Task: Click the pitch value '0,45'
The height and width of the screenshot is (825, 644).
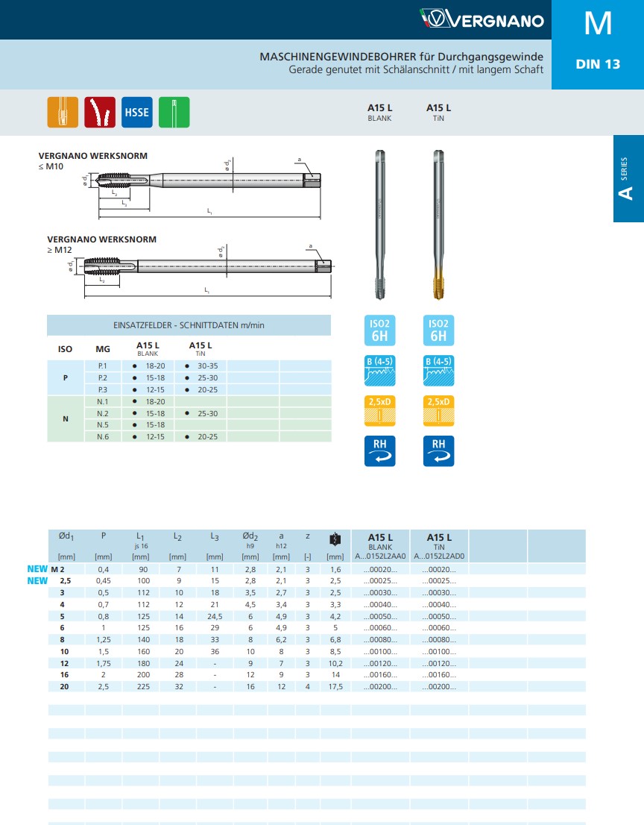Action: 104,581
